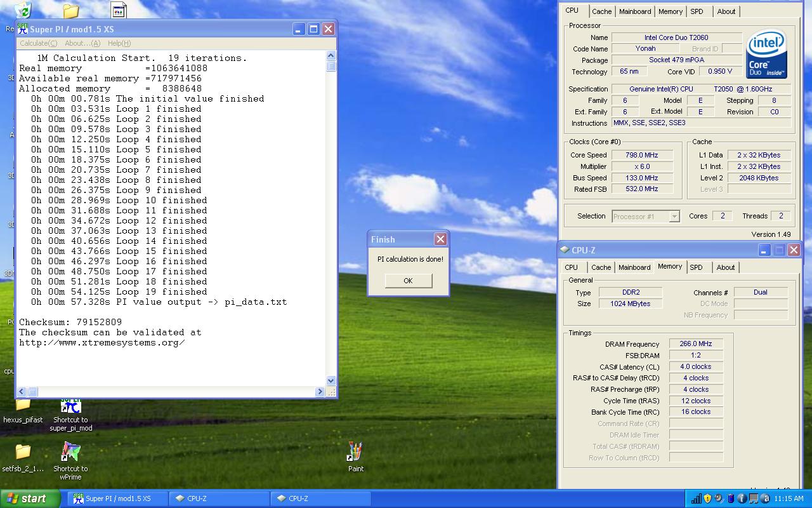This screenshot has height=508, width=812.
Task: Click the taskbar clock showing 11:15 AM
Action: (x=789, y=498)
